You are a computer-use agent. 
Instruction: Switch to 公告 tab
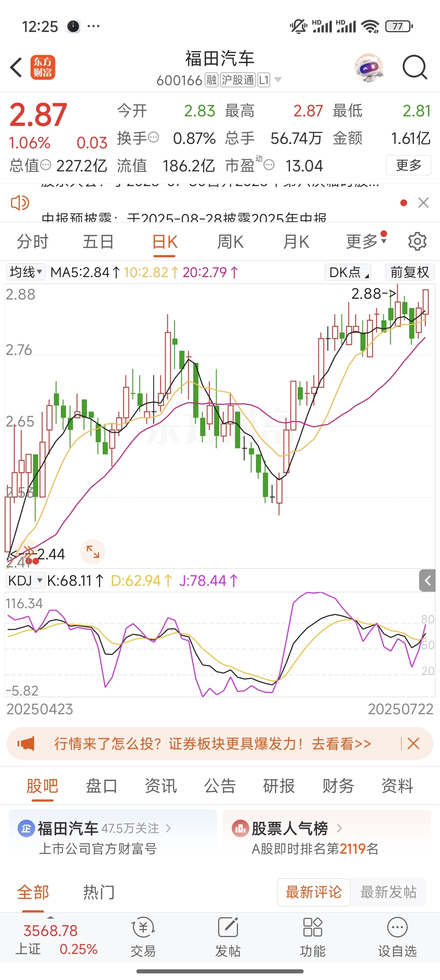(220, 786)
